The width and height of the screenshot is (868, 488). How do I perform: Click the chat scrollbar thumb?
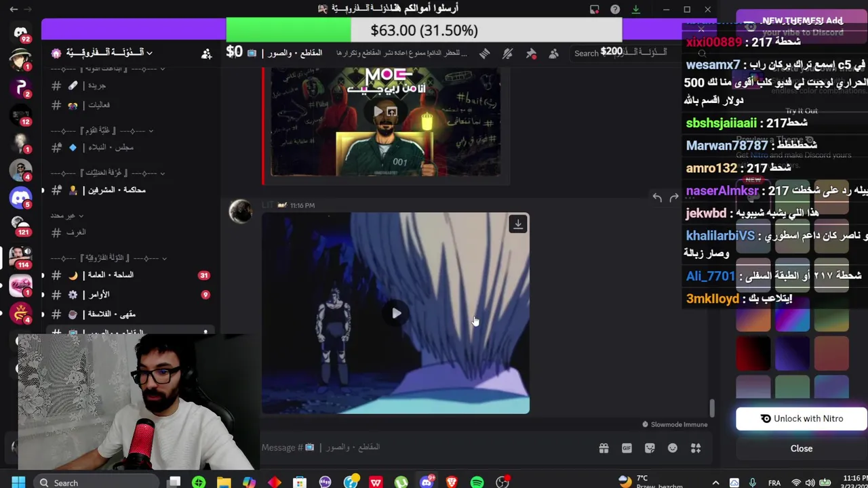(712, 408)
